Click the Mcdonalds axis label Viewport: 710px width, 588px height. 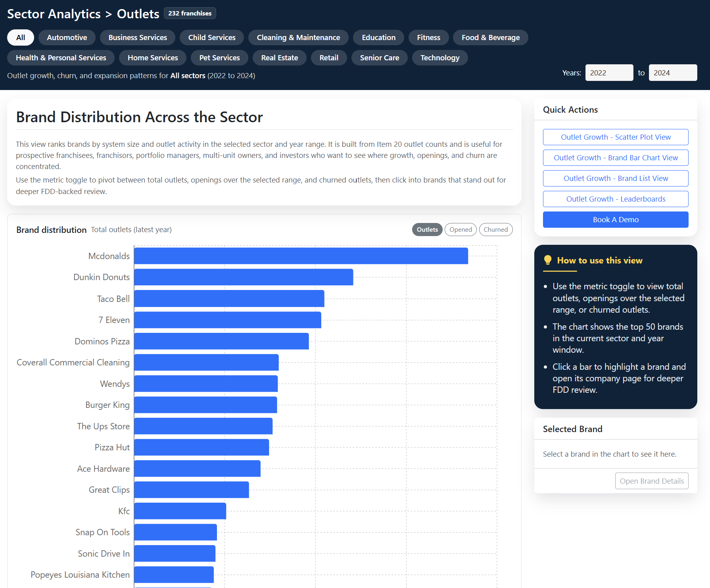(x=109, y=256)
